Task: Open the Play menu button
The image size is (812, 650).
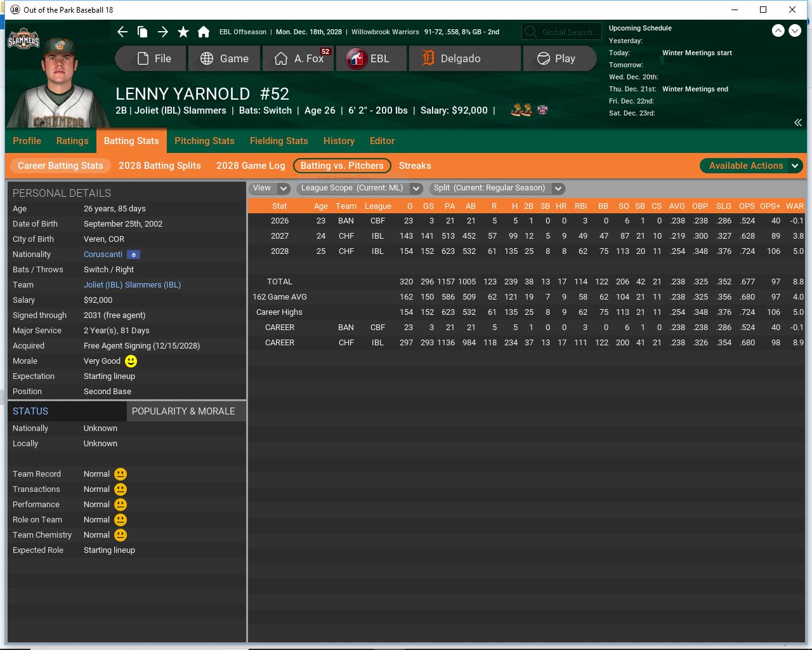Action: (560, 58)
